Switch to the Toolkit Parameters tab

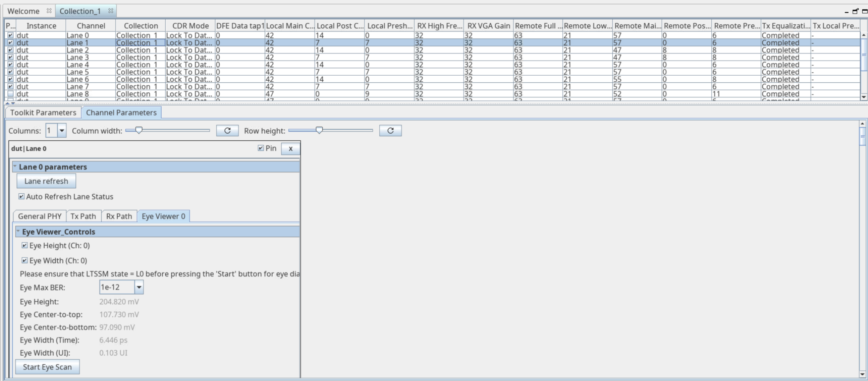[43, 113]
